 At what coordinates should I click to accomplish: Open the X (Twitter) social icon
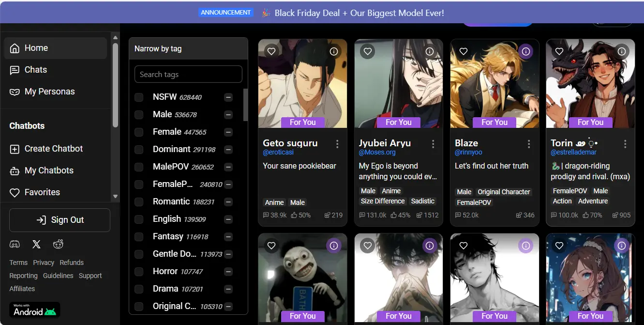[x=36, y=245]
